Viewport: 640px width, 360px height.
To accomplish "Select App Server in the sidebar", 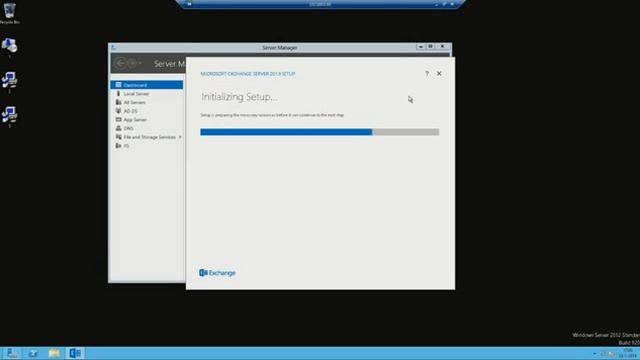I will pyautogui.click(x=147, y=120).
